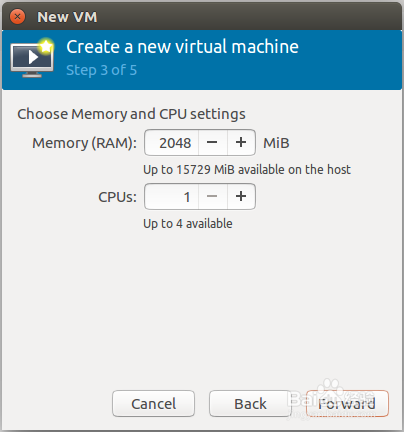Screen dimensions: 404x432
Task: Go Back to the previous step
Action: pyautogui.click(x=250, y=404)
